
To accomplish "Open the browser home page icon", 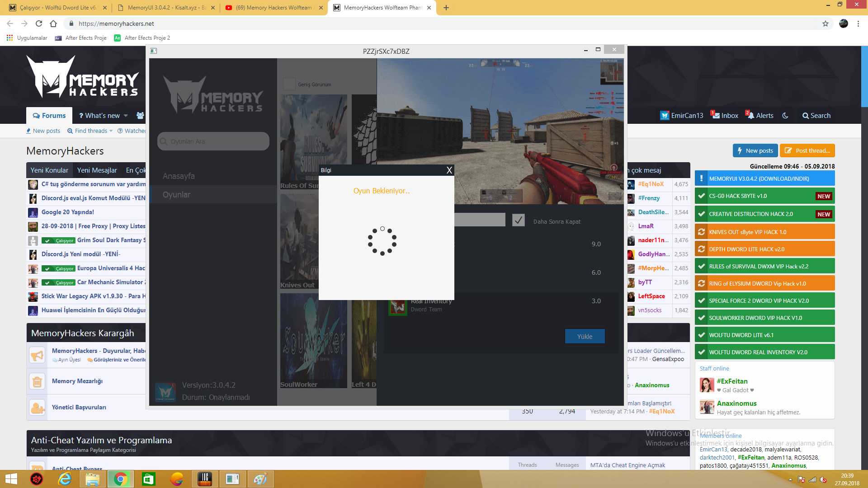I will tap(53, 23).
